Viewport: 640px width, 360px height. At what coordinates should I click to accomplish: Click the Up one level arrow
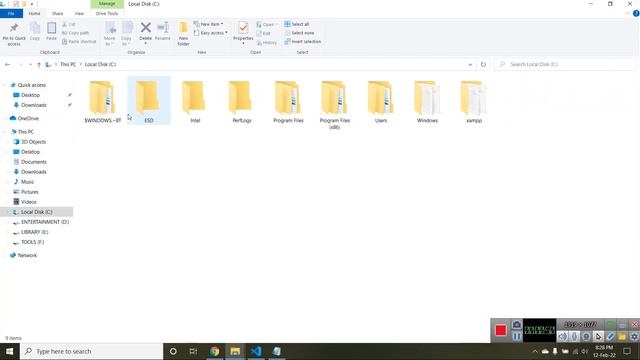pyautogui.click(x=39, y=64)
